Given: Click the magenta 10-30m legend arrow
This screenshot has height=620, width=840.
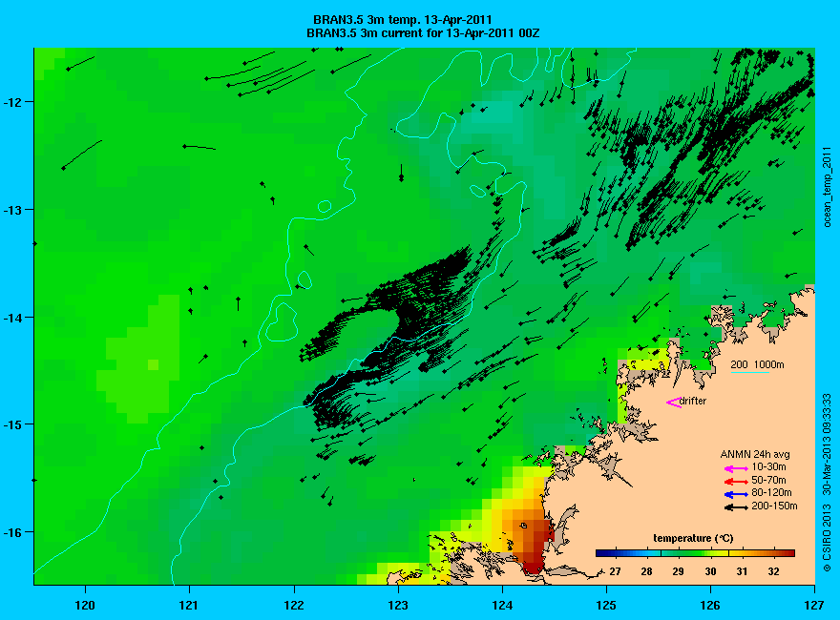Looking at the screenshot, I should pos(736,468).
